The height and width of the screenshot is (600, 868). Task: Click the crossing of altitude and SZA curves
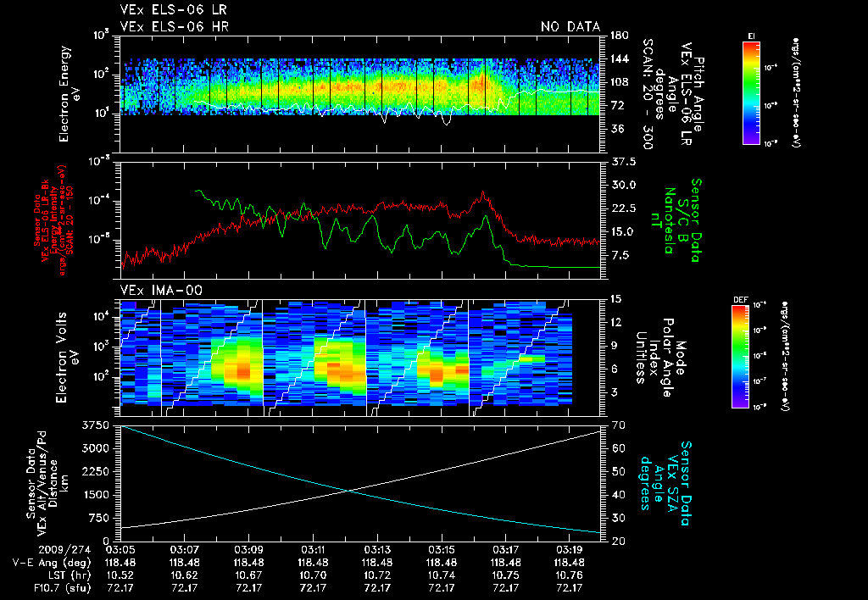pyautogui.click(x=348, y=491)
